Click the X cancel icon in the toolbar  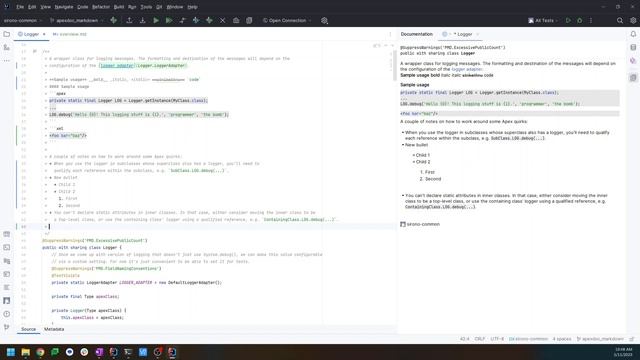click(x=222, y=20)
